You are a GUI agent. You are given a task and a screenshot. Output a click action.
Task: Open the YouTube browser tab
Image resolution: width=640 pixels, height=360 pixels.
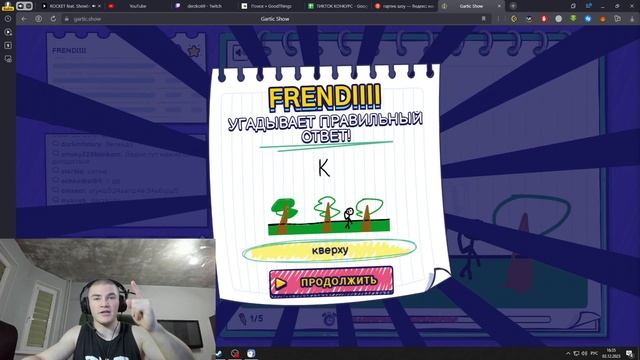[137, 6]
